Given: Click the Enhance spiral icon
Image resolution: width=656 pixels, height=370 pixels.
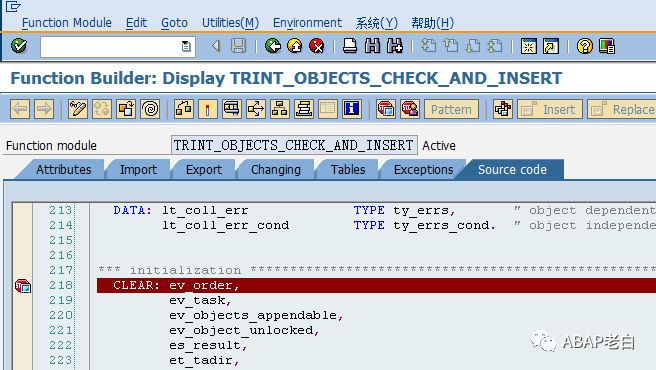Looking at the screenshot, I should (x=150, y=109).
